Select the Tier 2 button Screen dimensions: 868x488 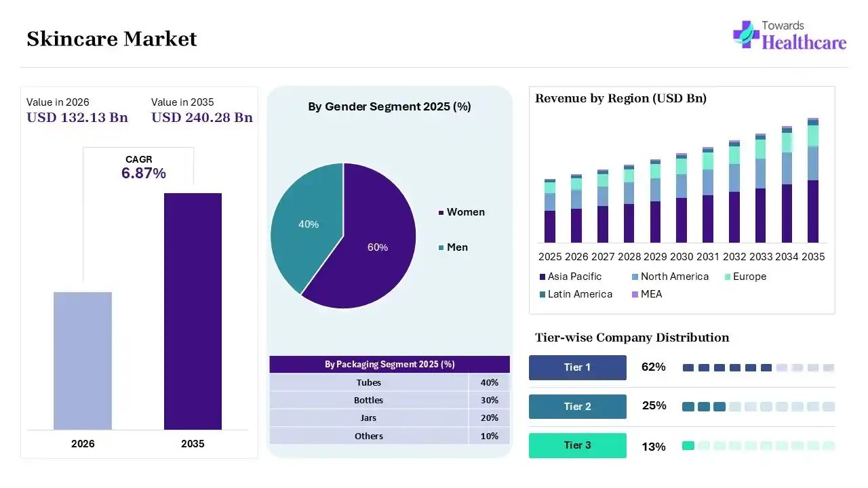tap(577, 407)
